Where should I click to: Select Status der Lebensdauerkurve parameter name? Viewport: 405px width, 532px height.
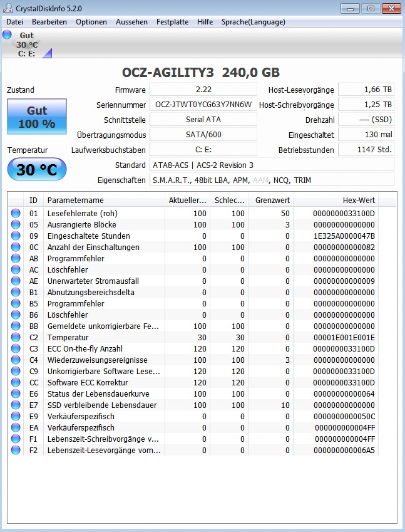tap(98, 394)
